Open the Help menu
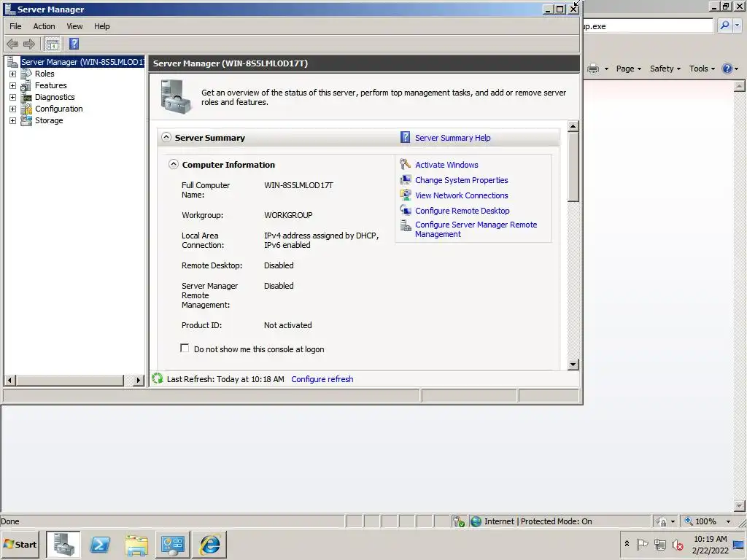This screenshot has height=560, width=747. [x=102, y=26]
